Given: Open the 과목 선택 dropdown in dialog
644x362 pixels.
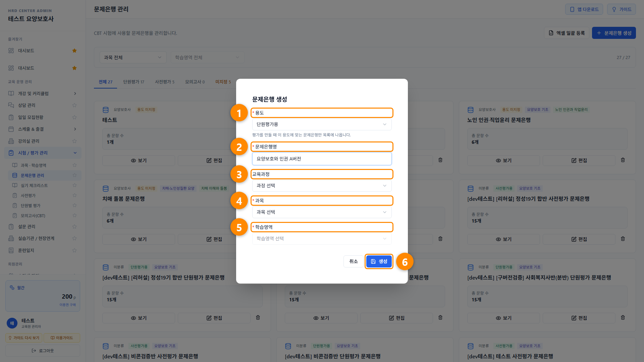Looking at the screenshot, I should tap(322, 212).
